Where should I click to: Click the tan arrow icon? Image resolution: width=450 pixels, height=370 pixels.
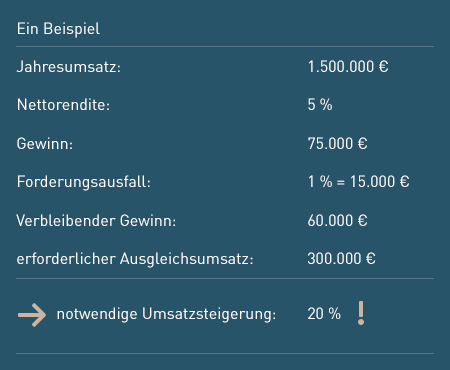click(32, 315)
